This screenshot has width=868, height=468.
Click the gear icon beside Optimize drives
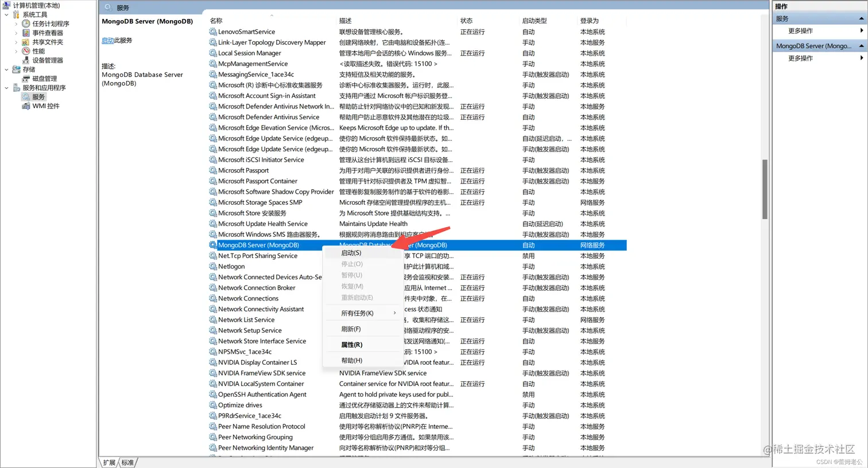pyautogui.click(x=213, y=405)
